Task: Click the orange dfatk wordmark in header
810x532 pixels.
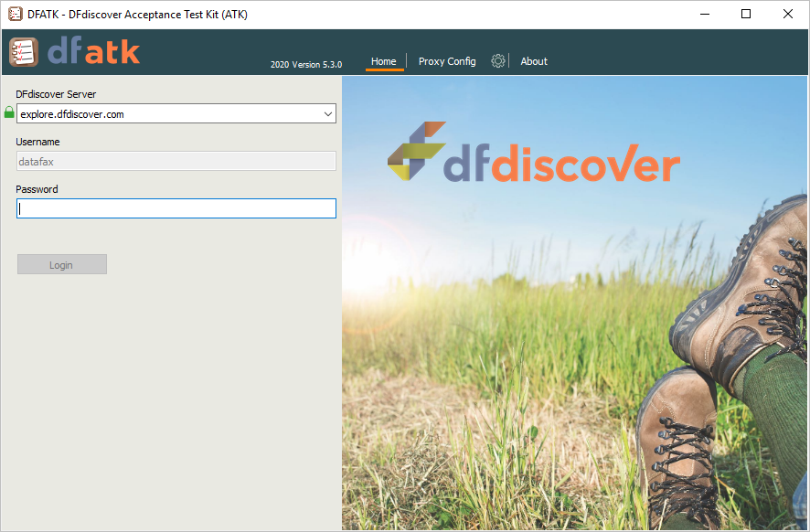Action: [93, 51]
